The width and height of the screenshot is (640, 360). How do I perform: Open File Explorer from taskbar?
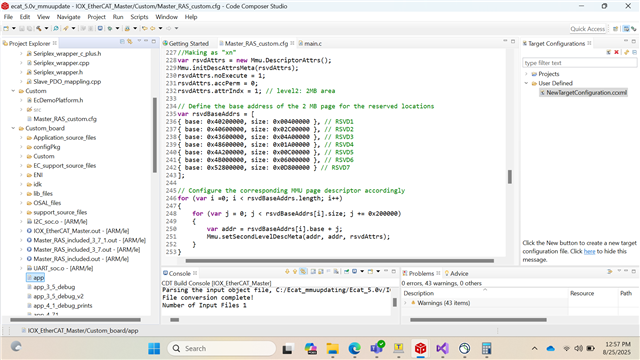(333, 349)
